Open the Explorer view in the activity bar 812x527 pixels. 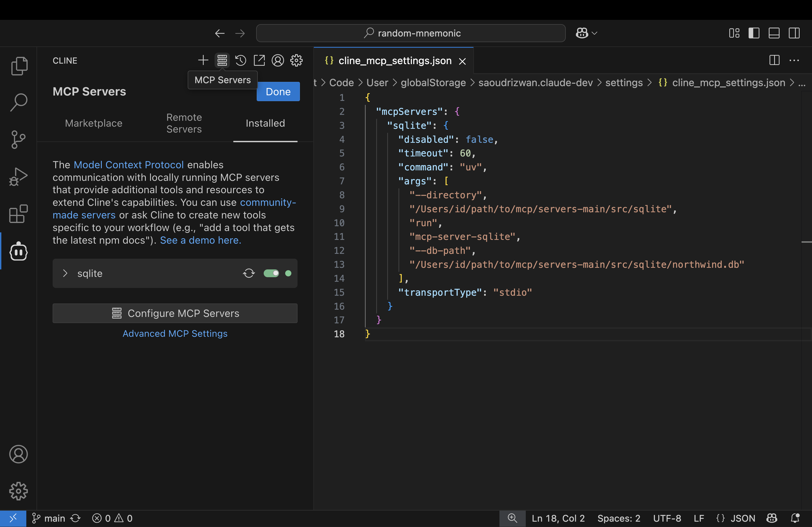point(19,65)
